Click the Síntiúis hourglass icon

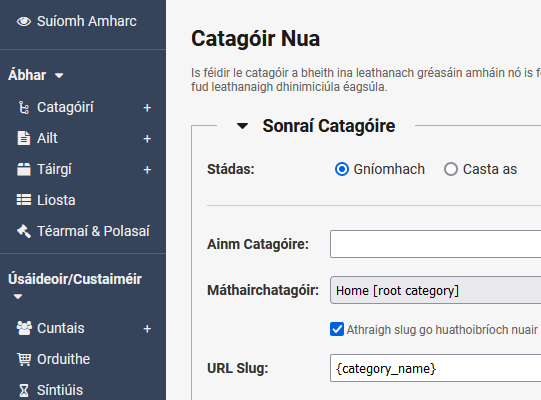[x=24, y=390]
